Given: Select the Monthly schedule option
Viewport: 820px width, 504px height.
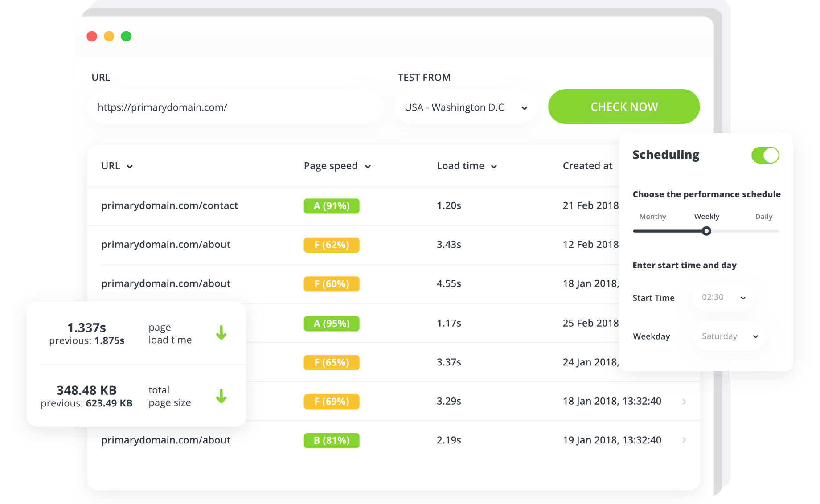Looking at the screenshot, I should (652, 217).
